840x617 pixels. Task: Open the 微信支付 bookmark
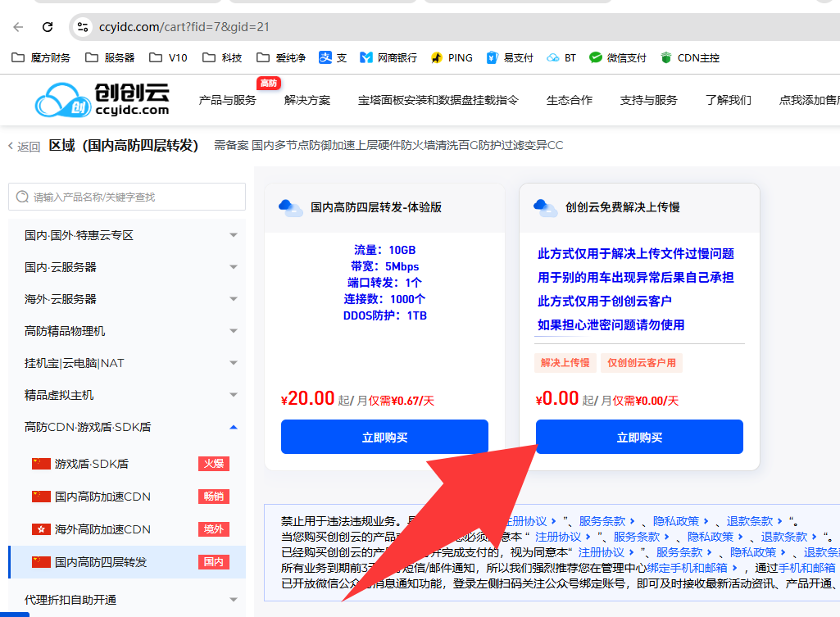tap(617, 58)
